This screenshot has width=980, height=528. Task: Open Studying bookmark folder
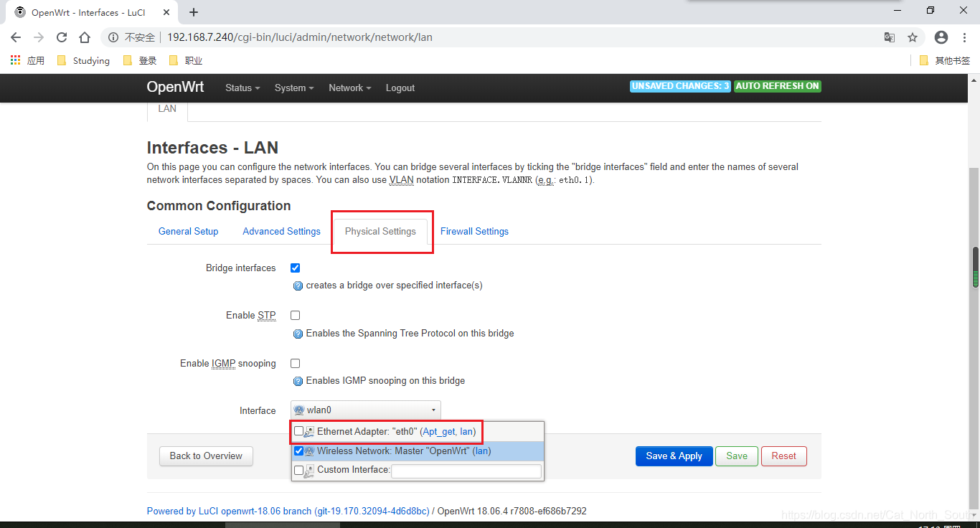click(83, 60)
